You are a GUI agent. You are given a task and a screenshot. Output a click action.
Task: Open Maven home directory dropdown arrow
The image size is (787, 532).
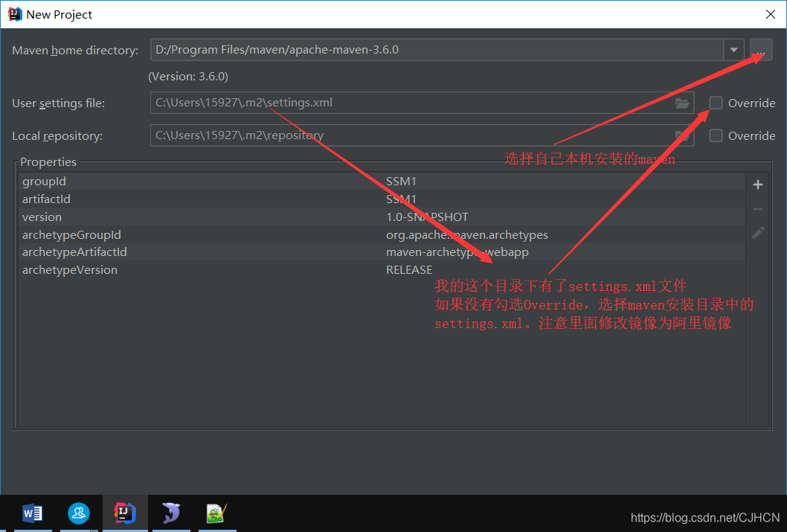click(x=733, y=50)
